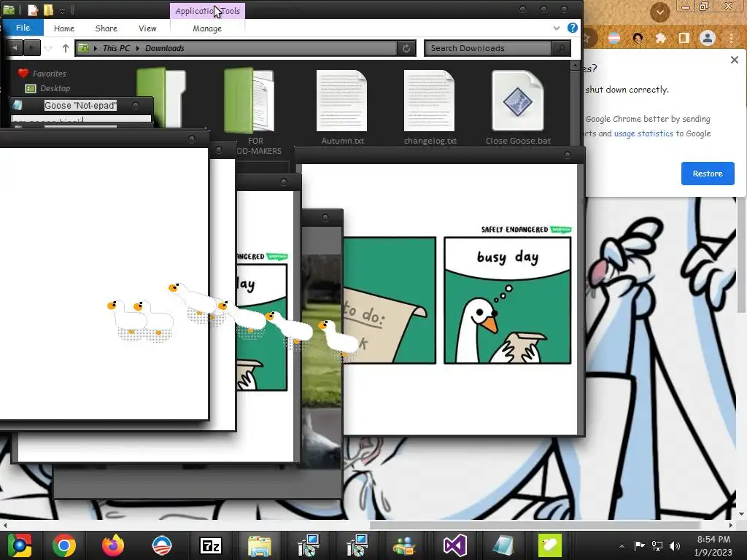
Task: Select Desktop in the navigation pane
Action: tap(55, 88)
